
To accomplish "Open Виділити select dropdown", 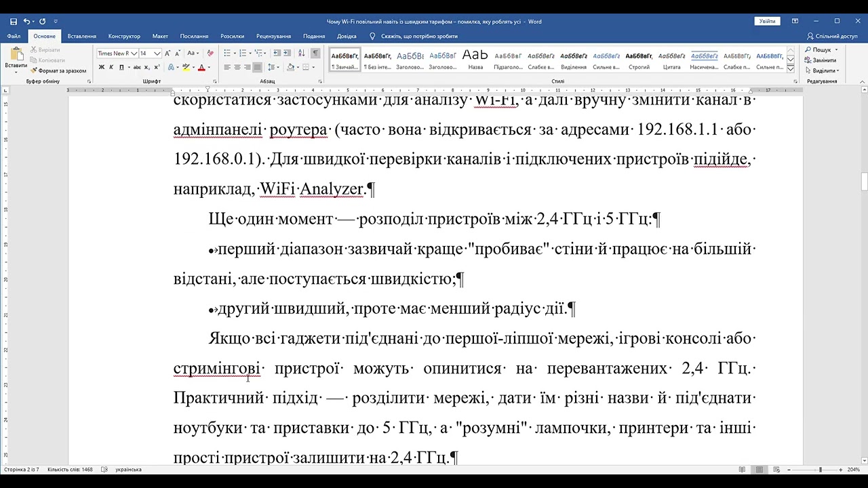I will tap(822, 70).
